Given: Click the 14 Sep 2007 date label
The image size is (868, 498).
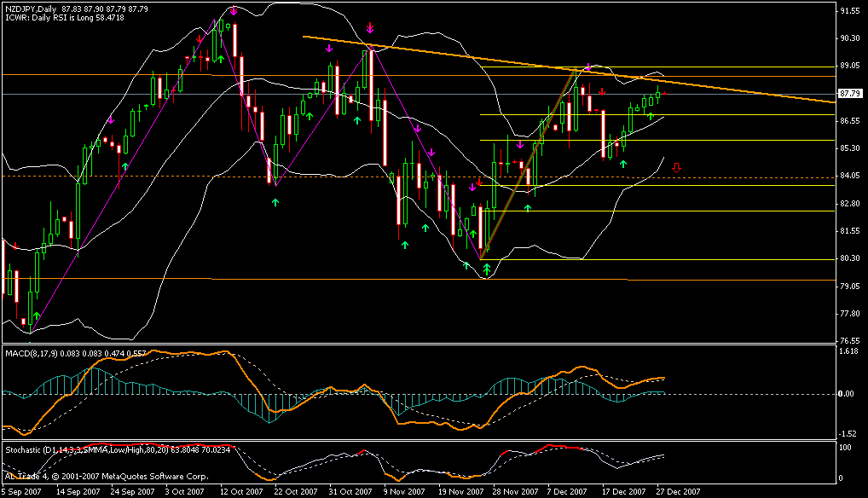Looking at the screenshot, I should [78, 491].
